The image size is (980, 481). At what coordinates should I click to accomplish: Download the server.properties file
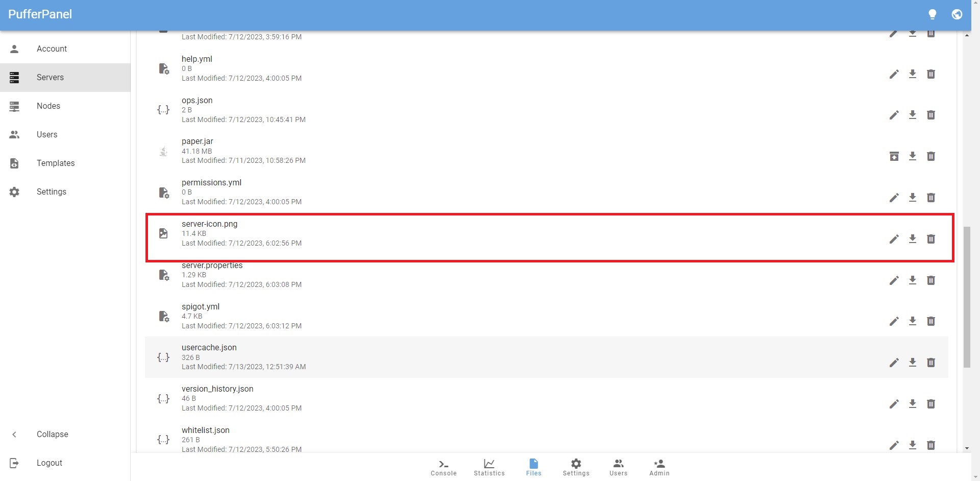click(912, 280)
